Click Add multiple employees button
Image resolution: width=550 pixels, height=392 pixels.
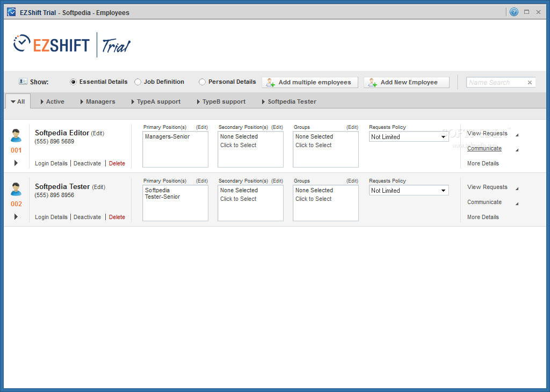point(310,82)
